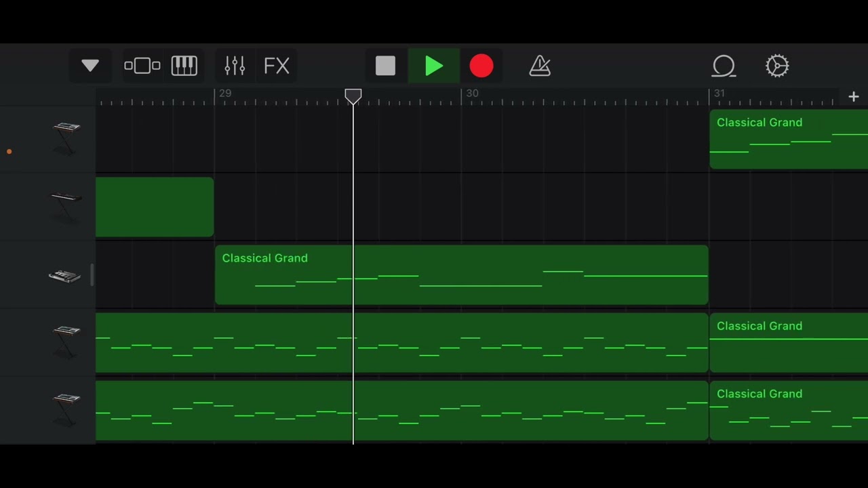
Task: Select the fifth track's keyboard instrument icon
Action: pos(66,409)
